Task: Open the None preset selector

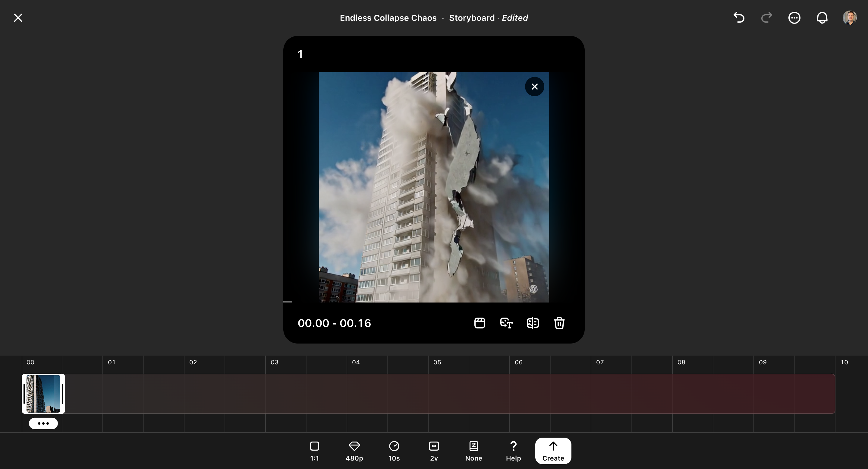Action: (x=473, y=451)
